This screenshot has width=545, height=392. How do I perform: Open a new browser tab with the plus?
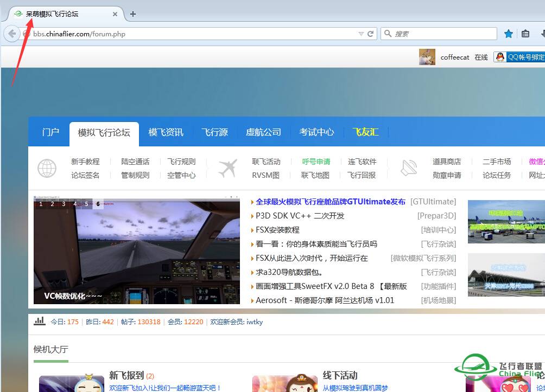133,15
